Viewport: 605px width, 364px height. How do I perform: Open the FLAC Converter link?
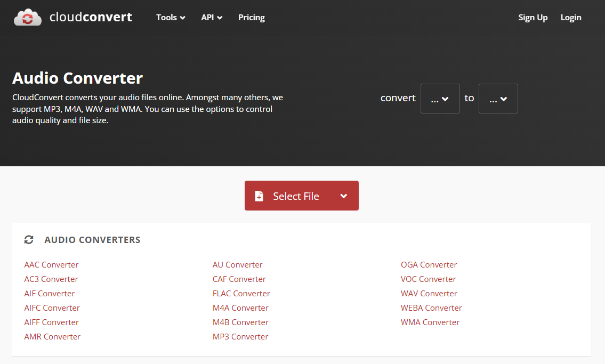coord(241,294)
